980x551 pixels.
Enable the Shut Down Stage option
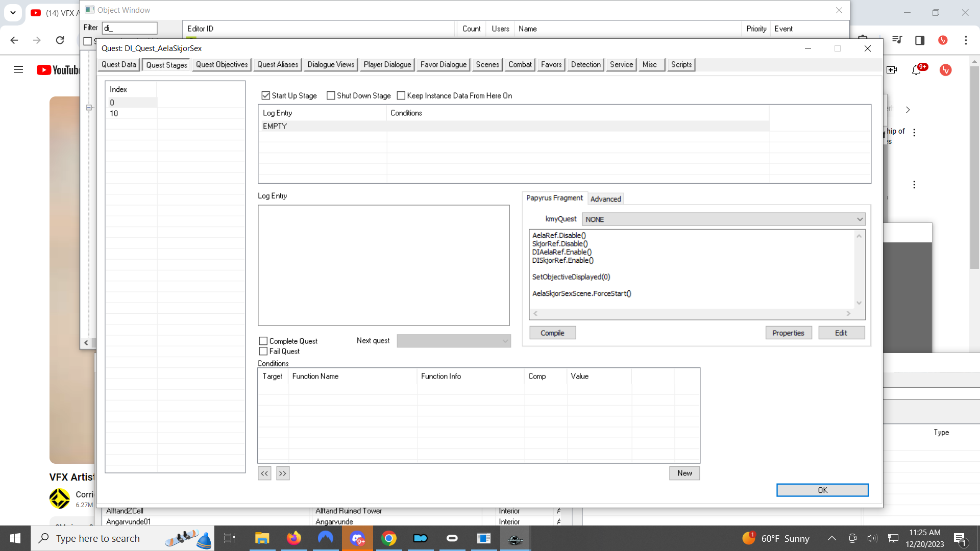click(x=331, y=95)
